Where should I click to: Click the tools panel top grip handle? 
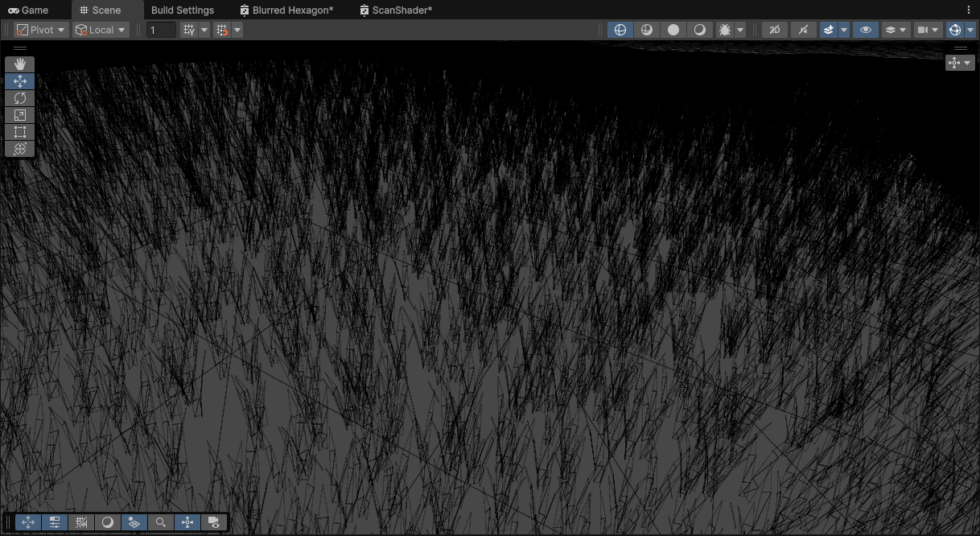tap(20, 49)
